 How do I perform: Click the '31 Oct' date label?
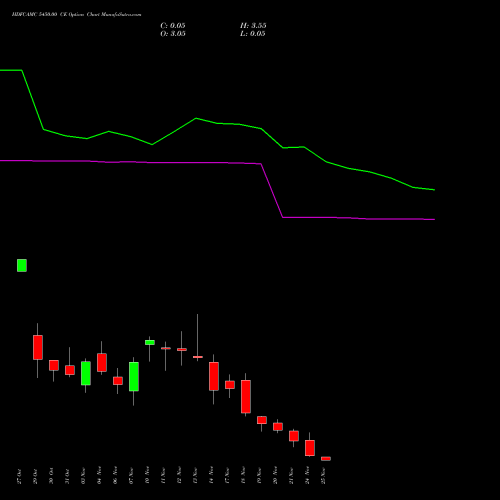67,476
